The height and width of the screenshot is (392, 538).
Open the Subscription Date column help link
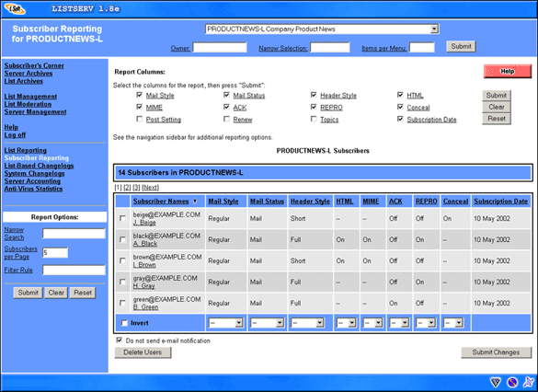coord(431,120)
